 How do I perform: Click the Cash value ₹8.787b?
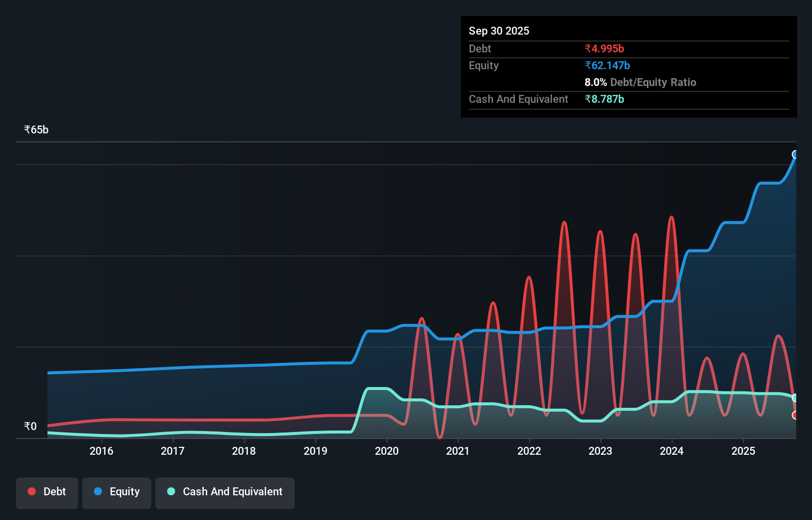coord(605,99)
